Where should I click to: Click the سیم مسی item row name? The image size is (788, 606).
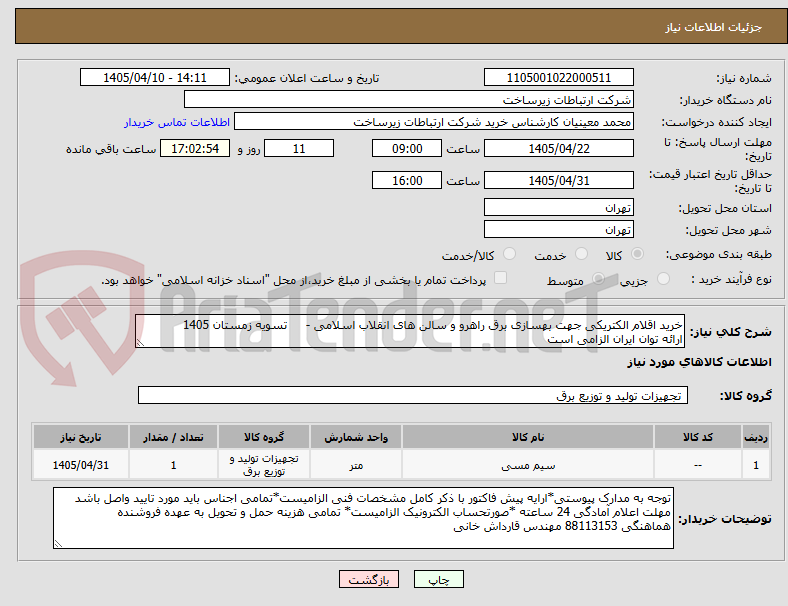tap(528, 465)
